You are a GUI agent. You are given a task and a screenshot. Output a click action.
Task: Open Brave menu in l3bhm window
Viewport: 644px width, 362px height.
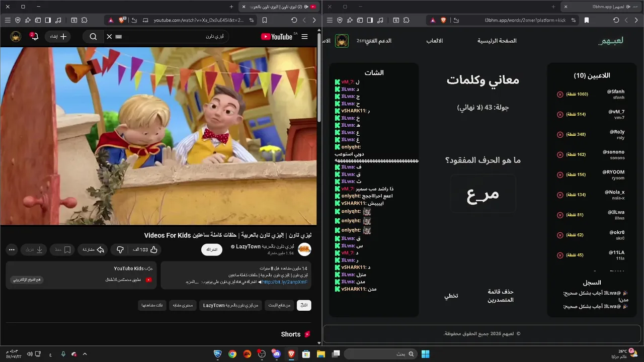(x=330, y=20)
